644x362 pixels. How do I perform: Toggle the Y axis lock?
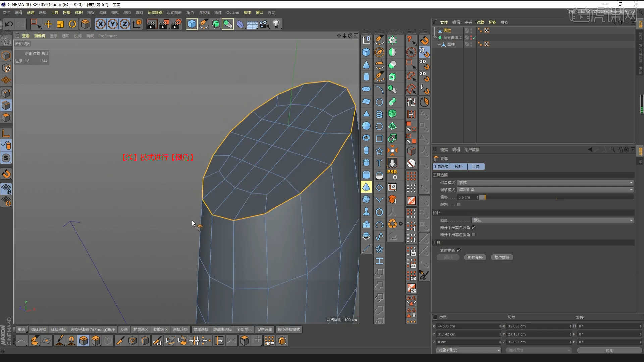113,24
